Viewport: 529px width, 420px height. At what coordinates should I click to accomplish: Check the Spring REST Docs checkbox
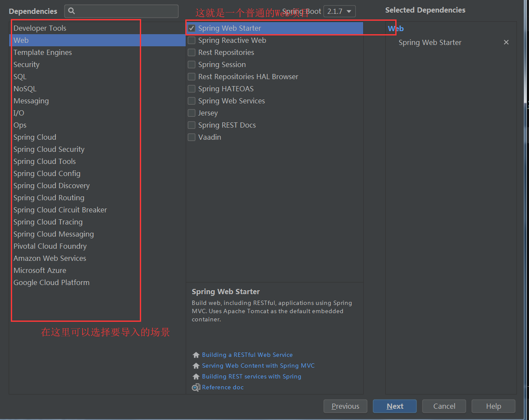tap(192, 125)
